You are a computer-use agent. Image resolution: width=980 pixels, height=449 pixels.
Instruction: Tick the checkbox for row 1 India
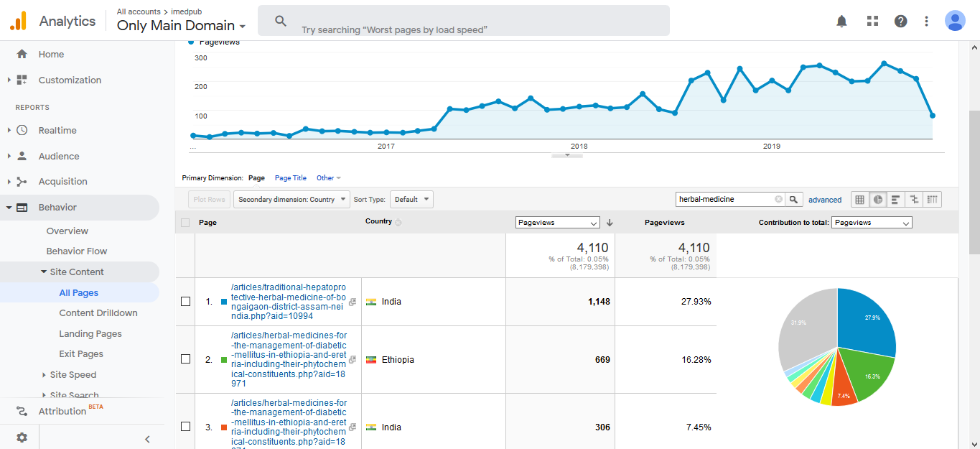[185, 302]
